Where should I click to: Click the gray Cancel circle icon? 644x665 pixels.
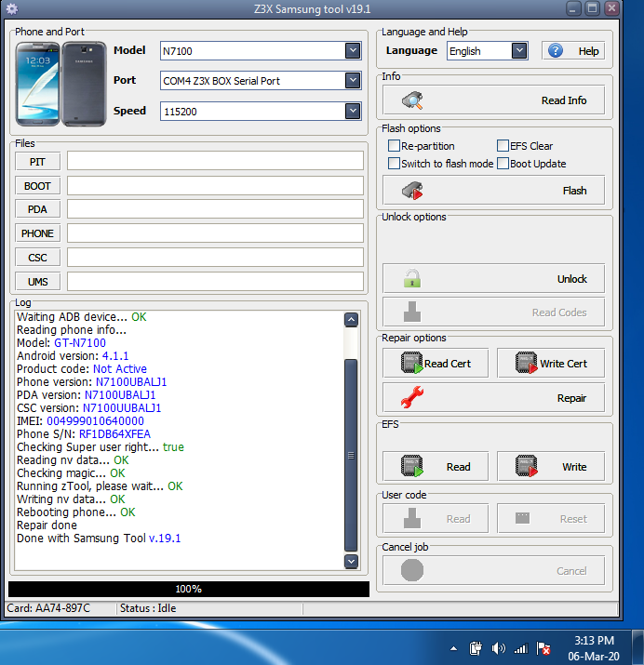tap(412, 570)
